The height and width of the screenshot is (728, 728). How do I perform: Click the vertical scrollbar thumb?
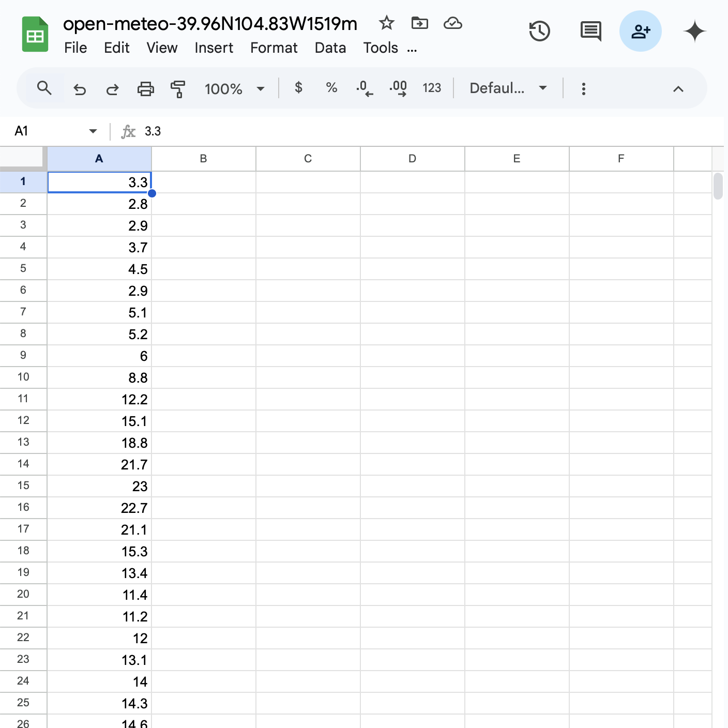718,187
